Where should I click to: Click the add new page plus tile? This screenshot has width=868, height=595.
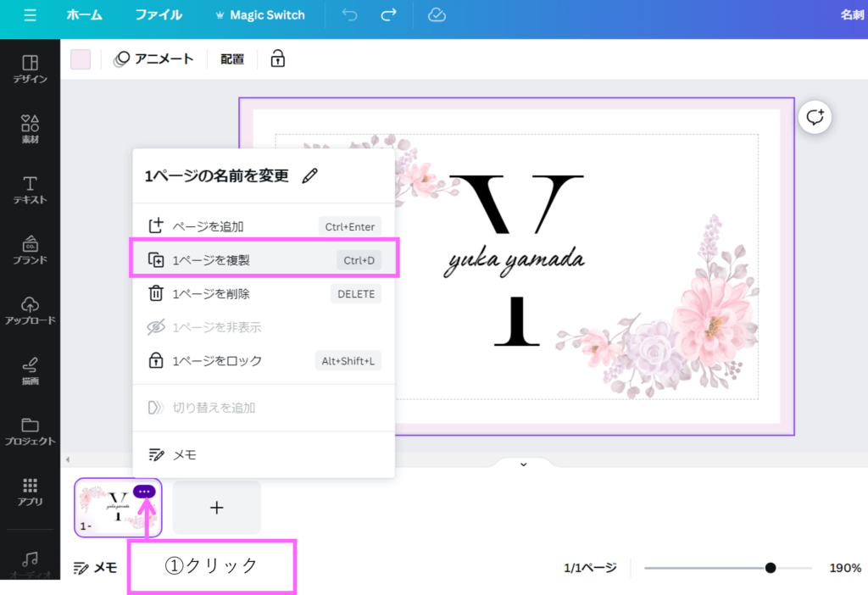click(x=216, y=508)
